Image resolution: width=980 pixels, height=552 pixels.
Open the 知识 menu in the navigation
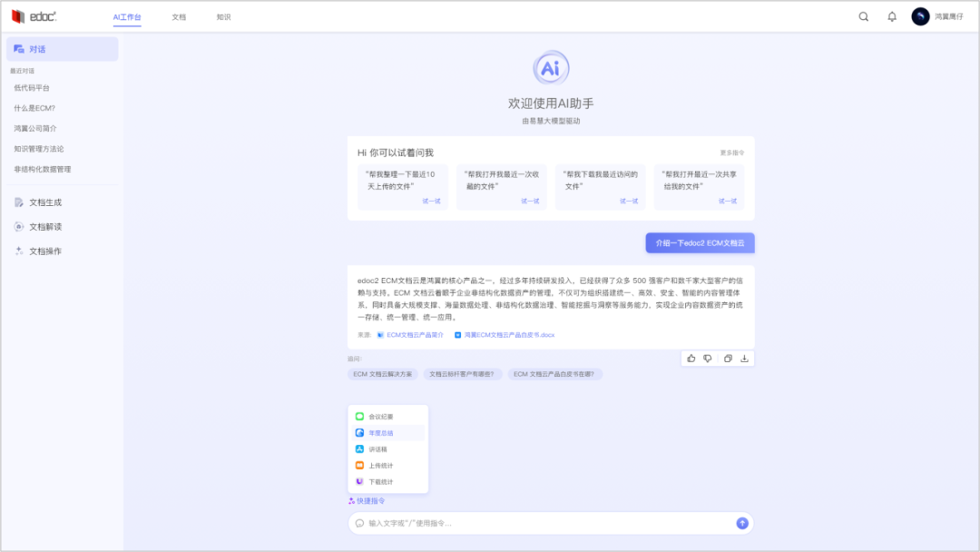(x=222, y=15)
